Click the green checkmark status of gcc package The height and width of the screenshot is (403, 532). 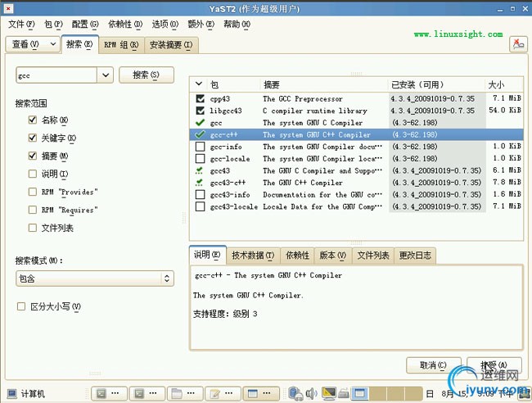201,122
